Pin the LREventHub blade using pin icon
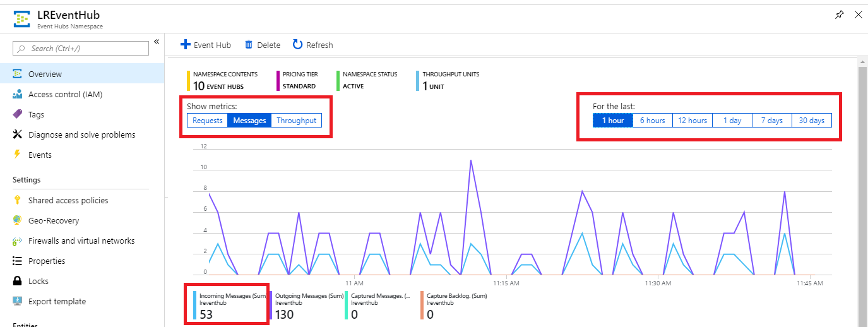The width and height of the screenshot is (868, 327). click(839, 15)
